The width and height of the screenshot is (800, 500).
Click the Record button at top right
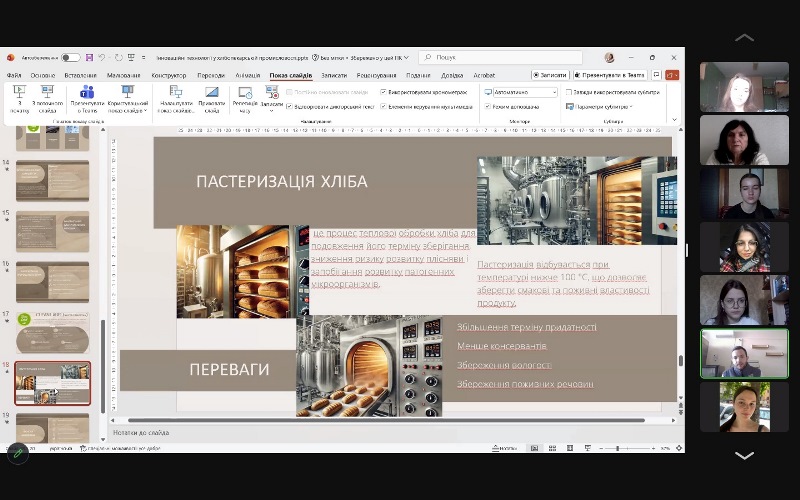[x=550, y=75]
